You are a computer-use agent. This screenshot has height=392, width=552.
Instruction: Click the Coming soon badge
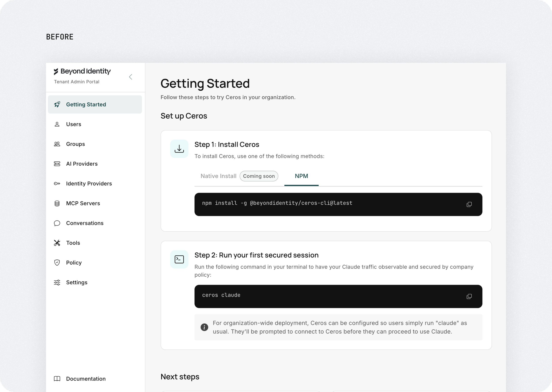(x=259, y=176)
